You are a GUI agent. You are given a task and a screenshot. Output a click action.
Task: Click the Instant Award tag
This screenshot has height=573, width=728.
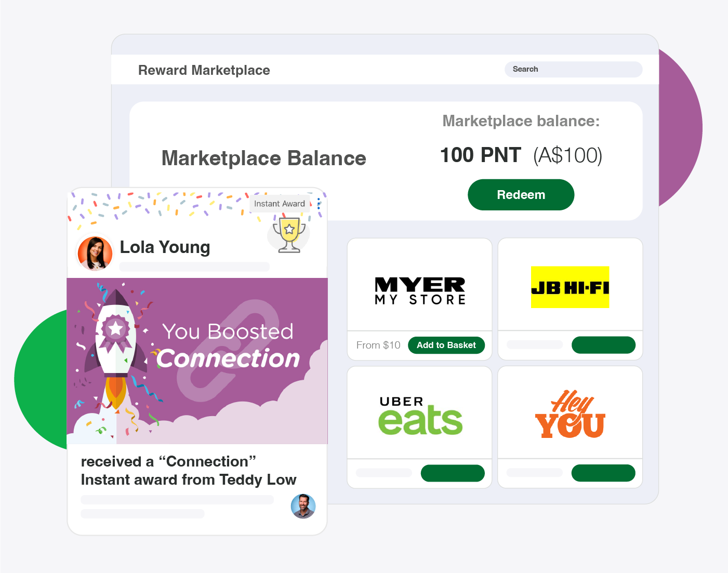pos(280,204)
